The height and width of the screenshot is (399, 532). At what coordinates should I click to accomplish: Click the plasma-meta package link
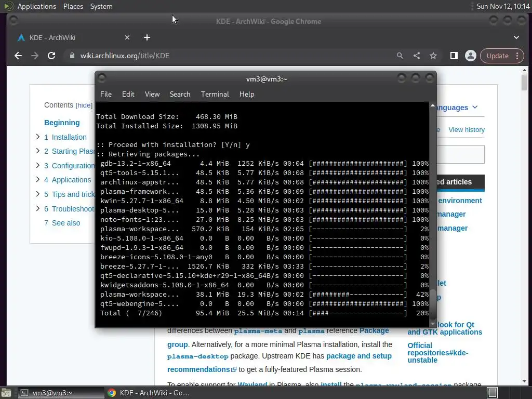(258, 331)
